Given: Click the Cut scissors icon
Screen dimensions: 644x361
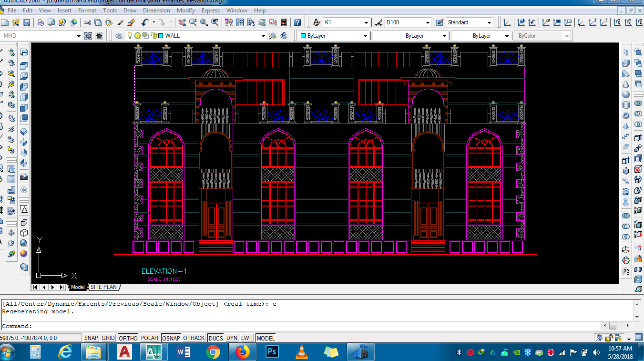Looking at the screenshot, I should pyautogui.click(x=87, y=22).
